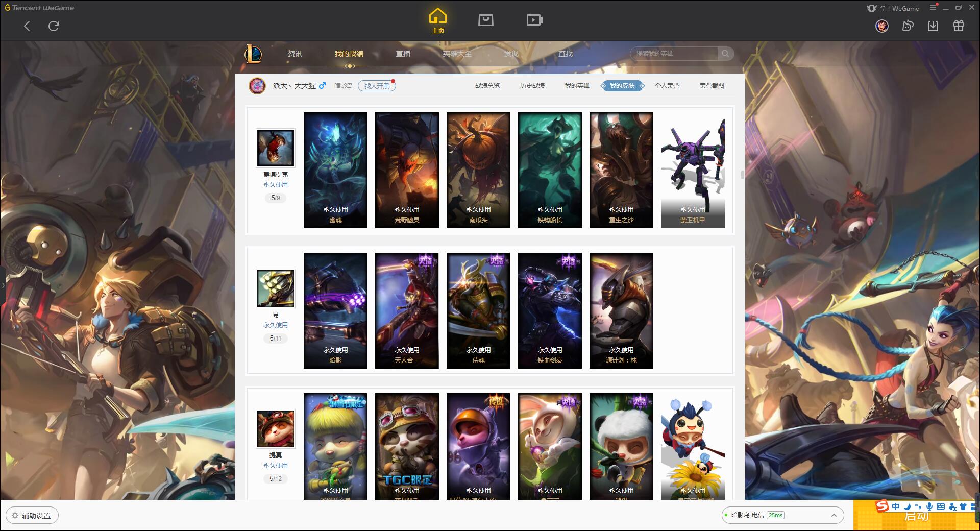Select the 我的皮肤 sub-tab
The image size is (980, 531).
point(622,86)
